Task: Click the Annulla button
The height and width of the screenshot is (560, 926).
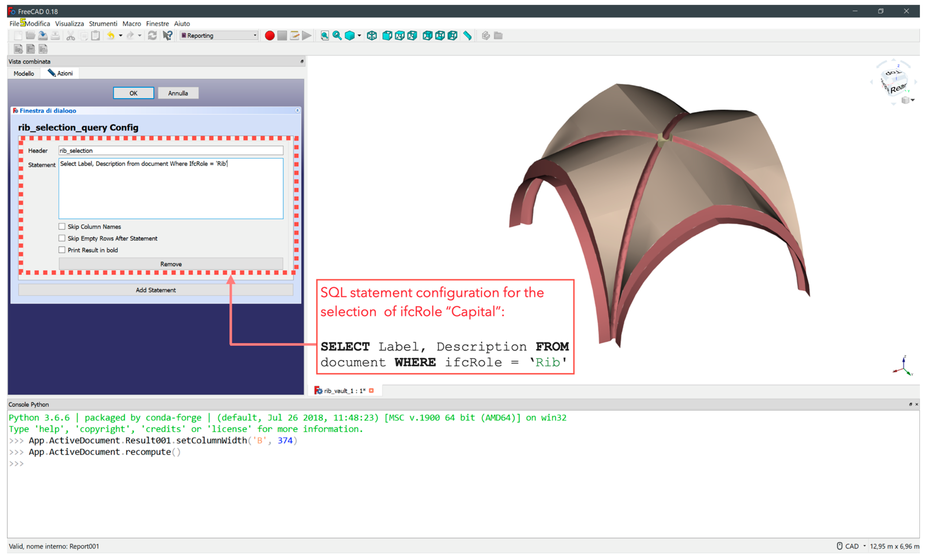Action: click(178, 93)
